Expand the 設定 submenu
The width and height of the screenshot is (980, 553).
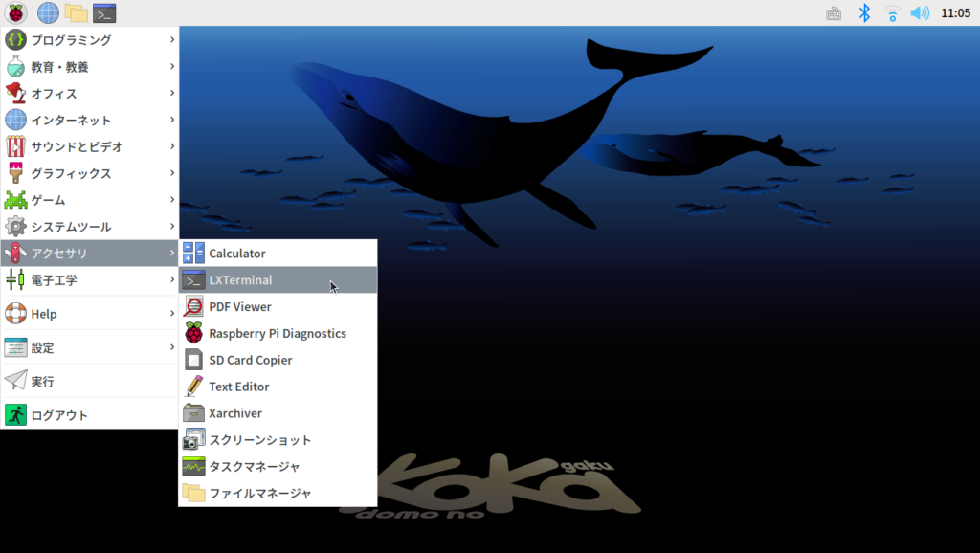tap(43, 347)
